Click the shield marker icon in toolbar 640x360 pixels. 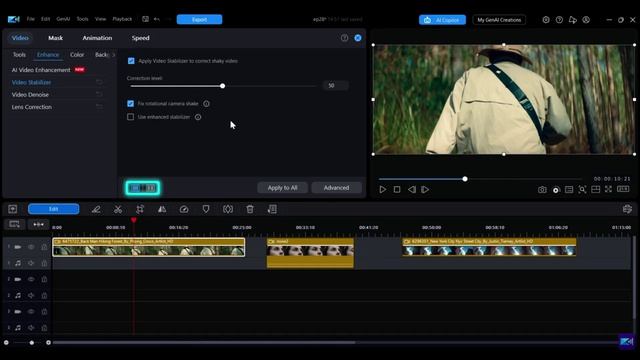[x=206, y=209]
